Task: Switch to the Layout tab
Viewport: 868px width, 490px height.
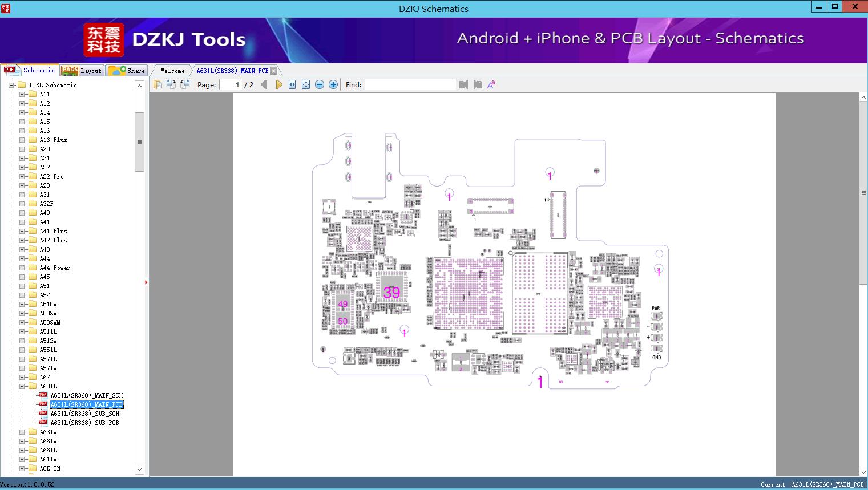Action: [x=82, y=70]
